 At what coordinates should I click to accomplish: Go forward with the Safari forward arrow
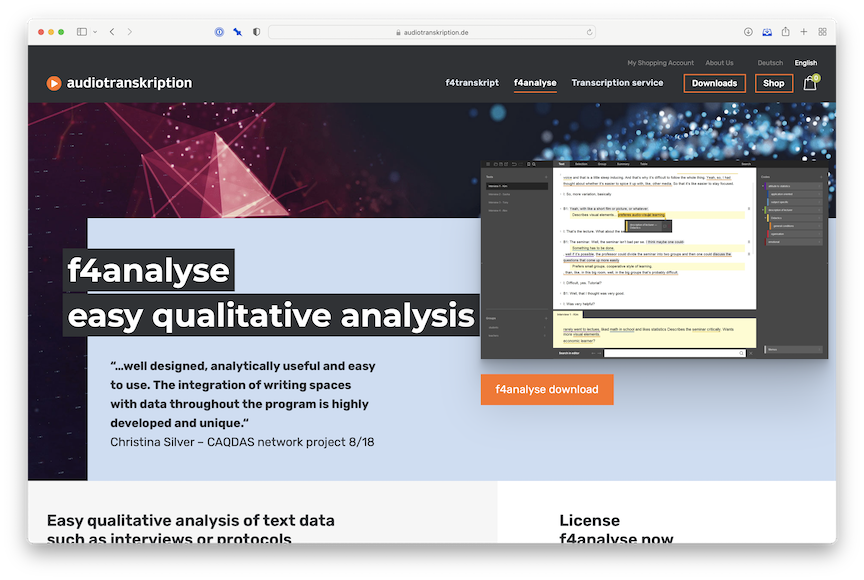130,32
